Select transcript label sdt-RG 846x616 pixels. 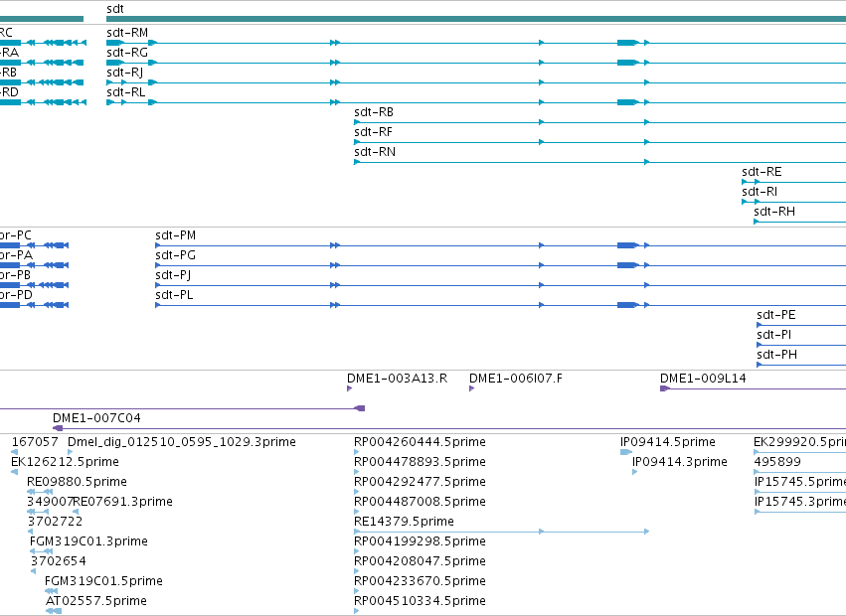click(x=127, y=53)
